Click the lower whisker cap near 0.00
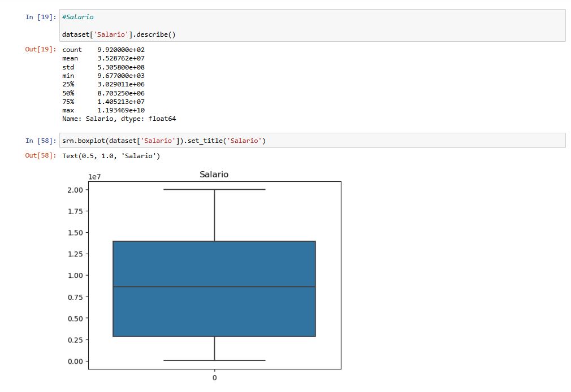 click(x=214, y=360)
